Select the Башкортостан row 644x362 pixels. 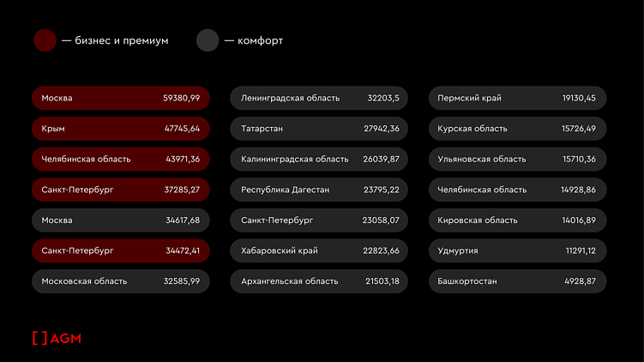[x=518, y=281]
